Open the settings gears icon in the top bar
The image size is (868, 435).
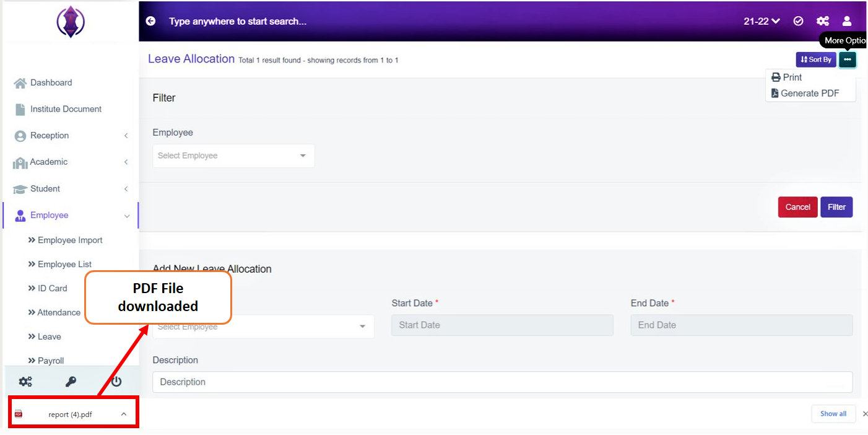(823, 21)
